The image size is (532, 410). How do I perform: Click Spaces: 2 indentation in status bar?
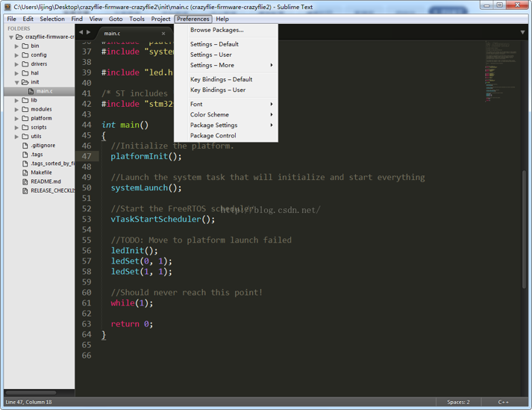tap(458, 403)
